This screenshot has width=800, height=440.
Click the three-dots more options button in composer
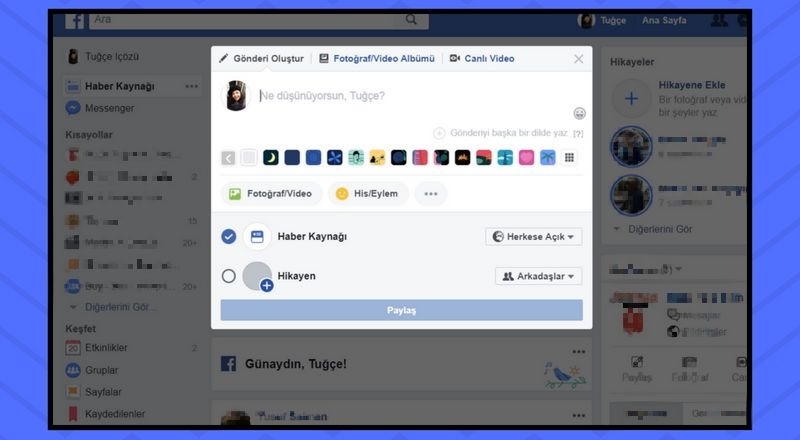coord(431,193)
